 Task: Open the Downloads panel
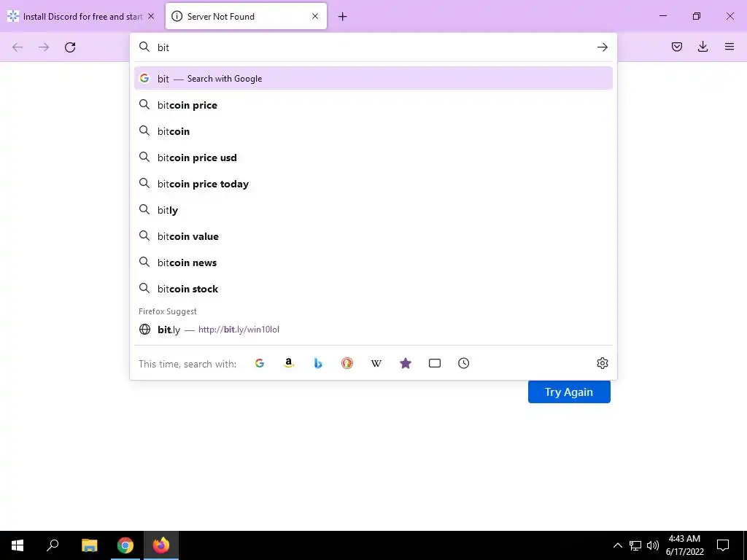pyautogui.click(x=703, y=47)
